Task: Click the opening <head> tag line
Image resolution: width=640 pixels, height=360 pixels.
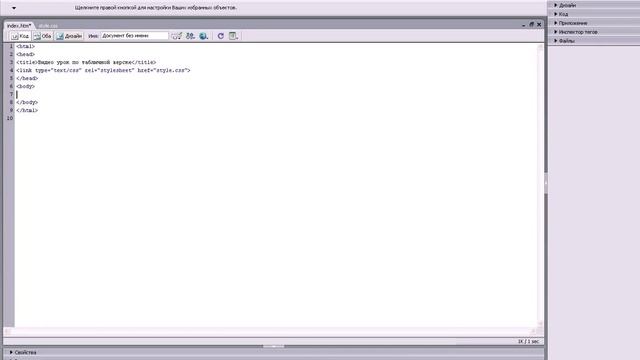Action: click(25, 54)
